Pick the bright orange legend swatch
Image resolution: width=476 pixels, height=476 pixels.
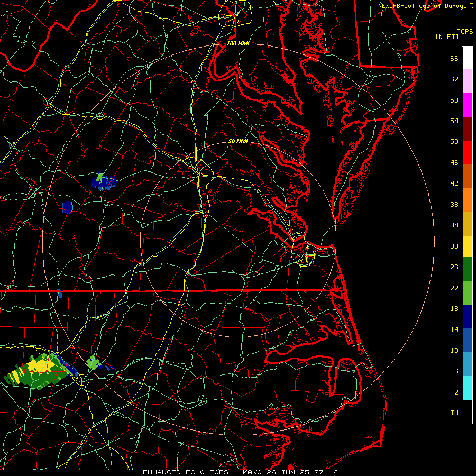pyautogui.click(x=467, y=200)
